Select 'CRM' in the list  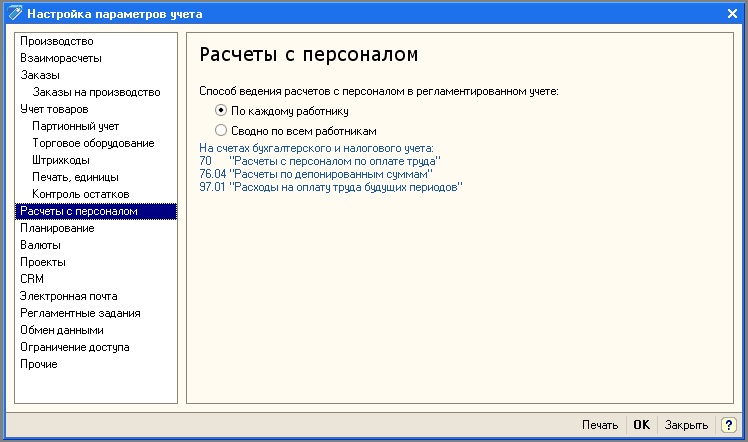coord(32,279)
